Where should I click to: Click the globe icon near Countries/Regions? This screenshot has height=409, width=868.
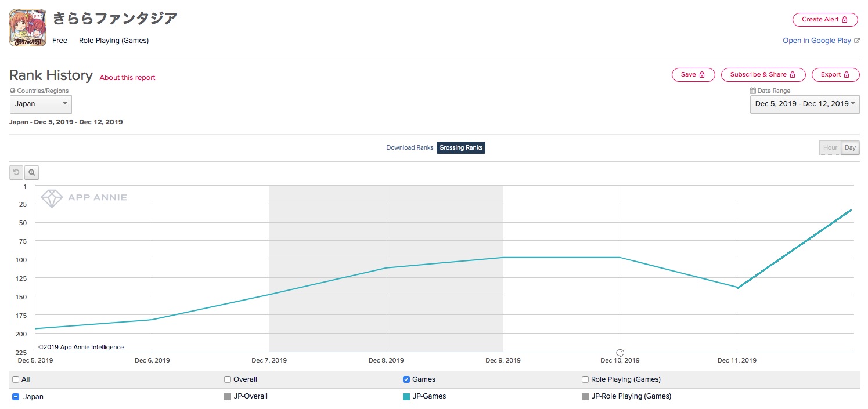click(13, 91)
